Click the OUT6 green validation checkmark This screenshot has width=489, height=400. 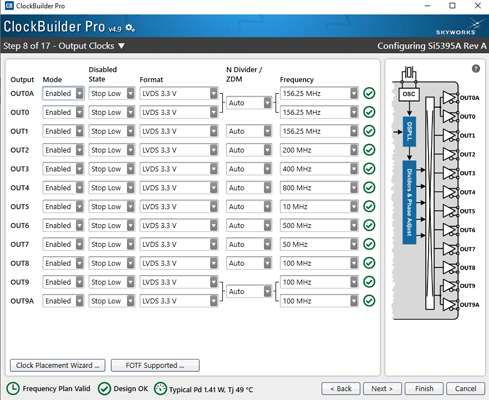point(369,225)
